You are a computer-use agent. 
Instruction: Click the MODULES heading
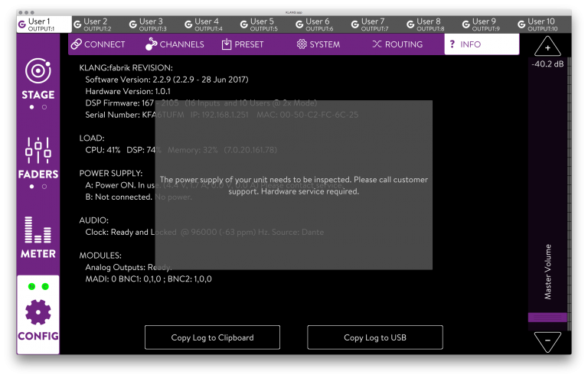(x=100, y=256)
